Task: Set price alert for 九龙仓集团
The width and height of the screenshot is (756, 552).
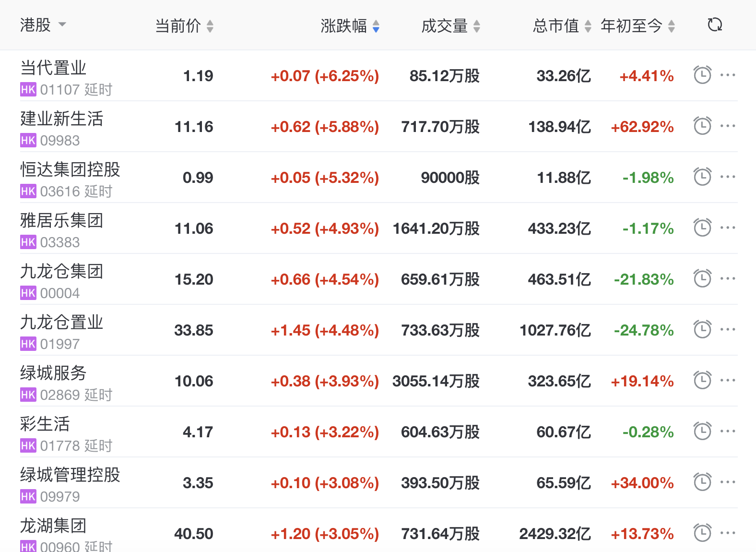Action: coord(702,279)
